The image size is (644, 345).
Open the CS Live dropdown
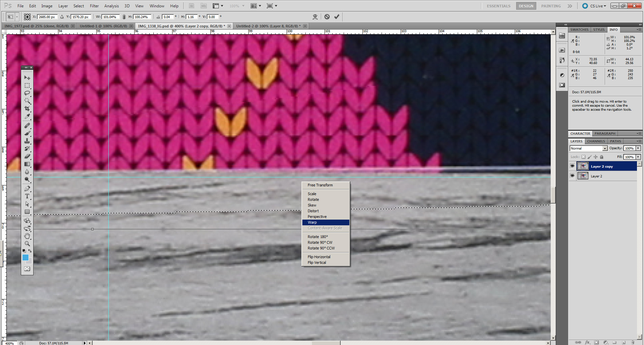coord(595,6)
